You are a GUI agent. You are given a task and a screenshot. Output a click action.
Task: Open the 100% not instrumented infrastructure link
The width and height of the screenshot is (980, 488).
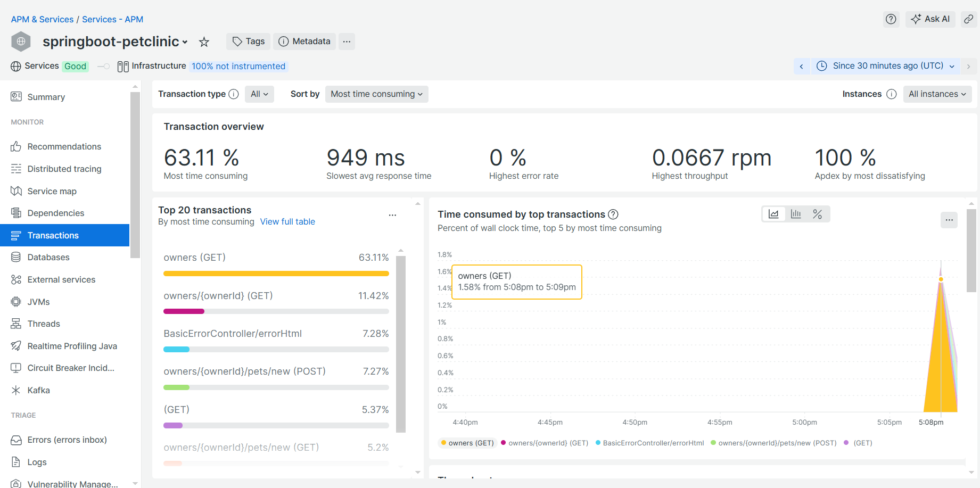point(238,66)
